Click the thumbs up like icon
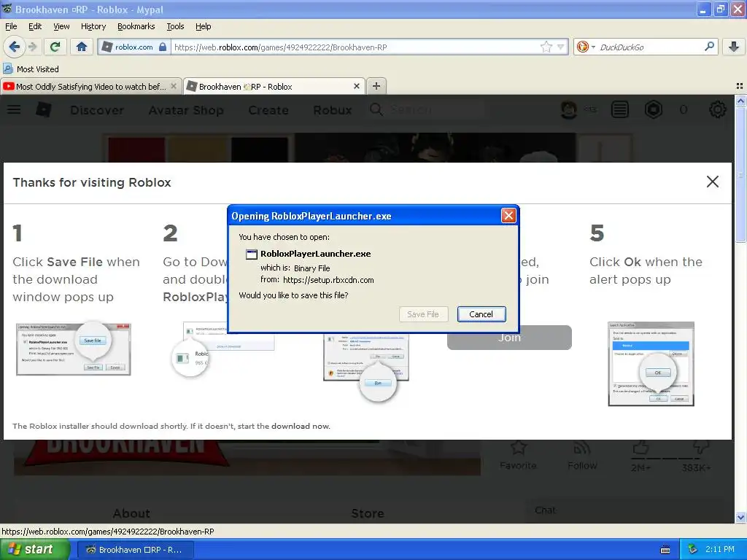This screenshot has height=560, width=747. pyautogui.click(x=640, y=448)
